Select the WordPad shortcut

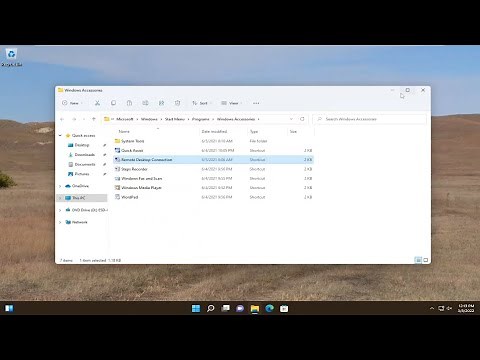213,197
